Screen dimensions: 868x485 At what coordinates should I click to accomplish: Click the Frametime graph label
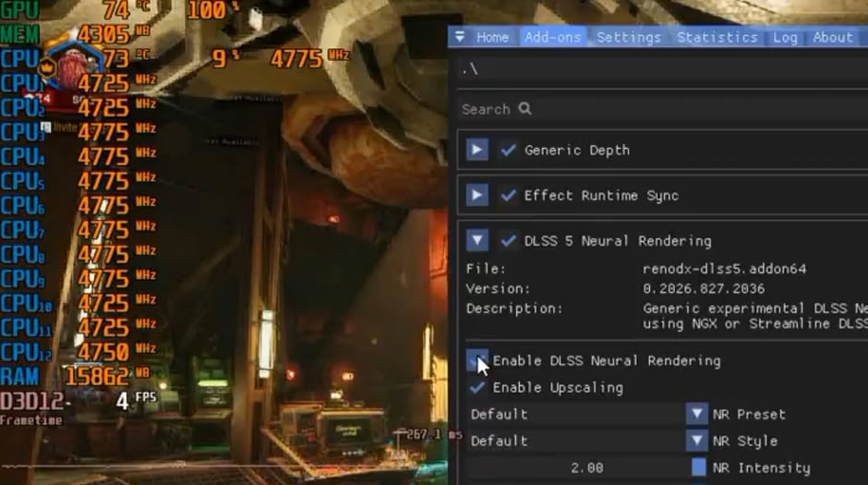(31, 420)
